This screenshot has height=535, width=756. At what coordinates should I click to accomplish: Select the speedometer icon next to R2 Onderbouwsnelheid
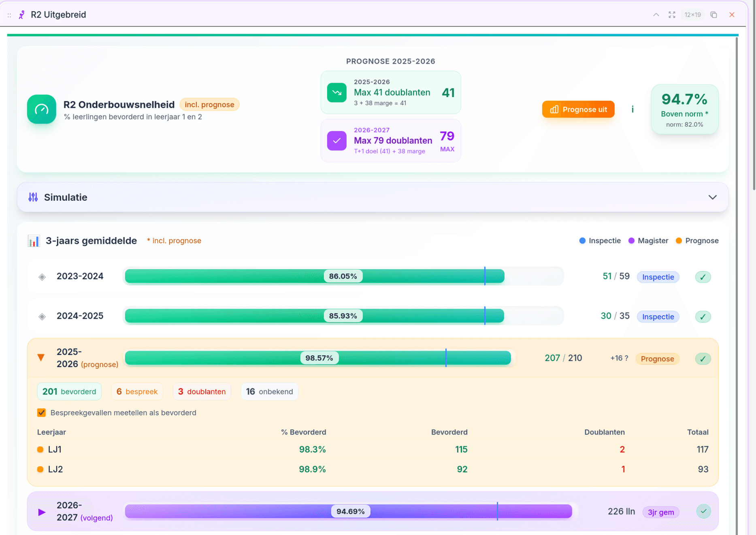coord(42,109)
